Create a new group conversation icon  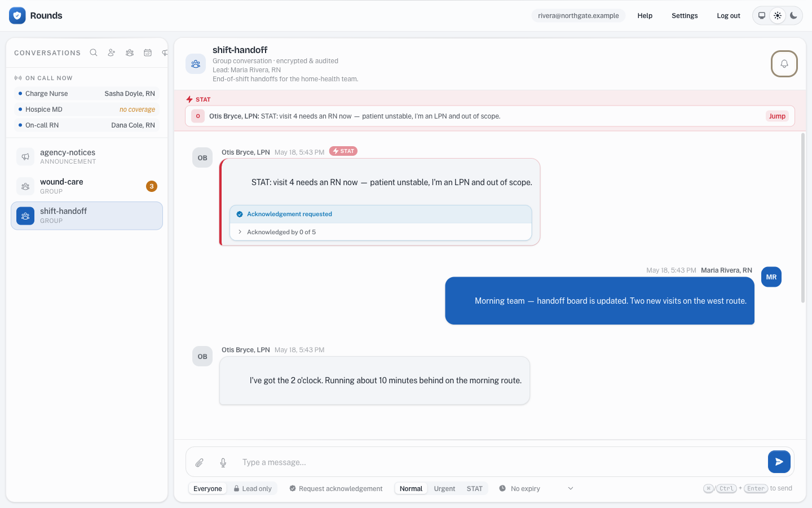click(130, 52)
